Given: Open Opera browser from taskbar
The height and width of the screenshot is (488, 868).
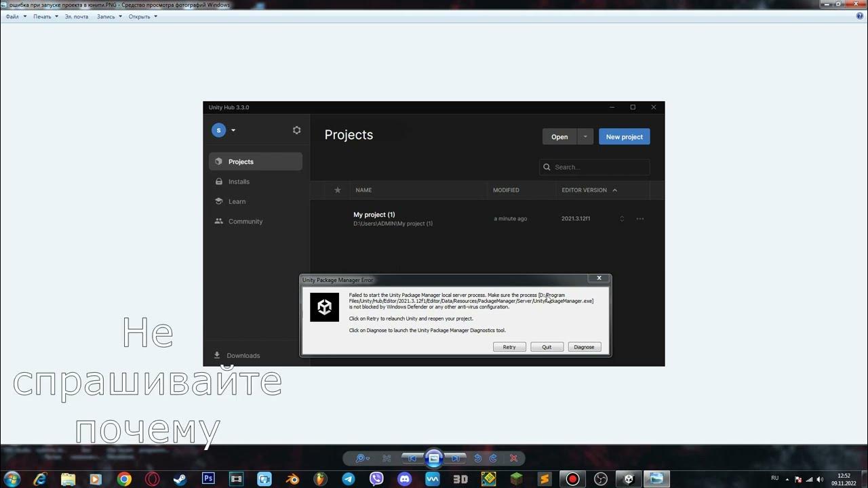Looking at the screenshot, I should coord(153,479).
